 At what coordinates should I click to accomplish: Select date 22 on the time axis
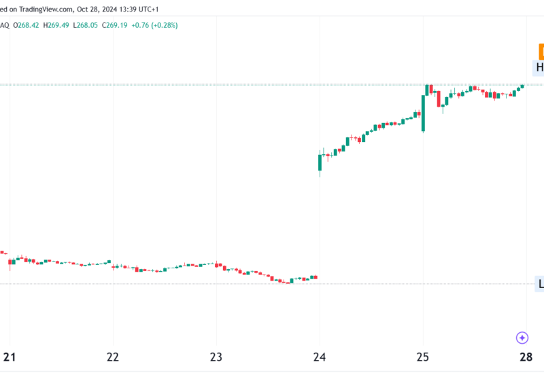pyautogui.click(x=113, y=357)
